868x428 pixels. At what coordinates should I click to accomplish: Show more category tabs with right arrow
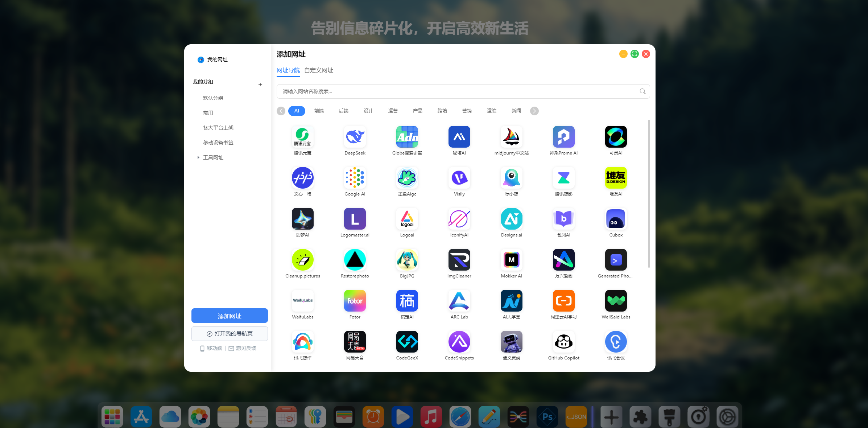coord(534,111)
